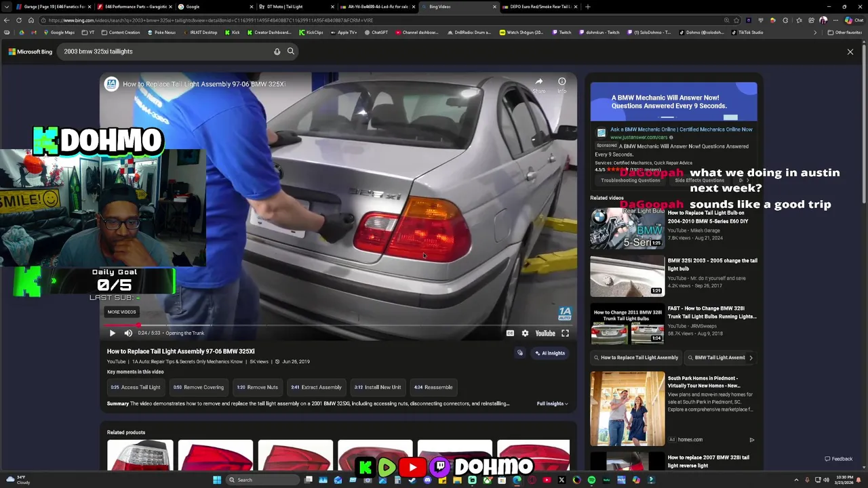The height and width of the screenshot is (488, 868).
Task: Open BMW 325i 2003-2005 tail light video
Action: (x=627, y=276)
